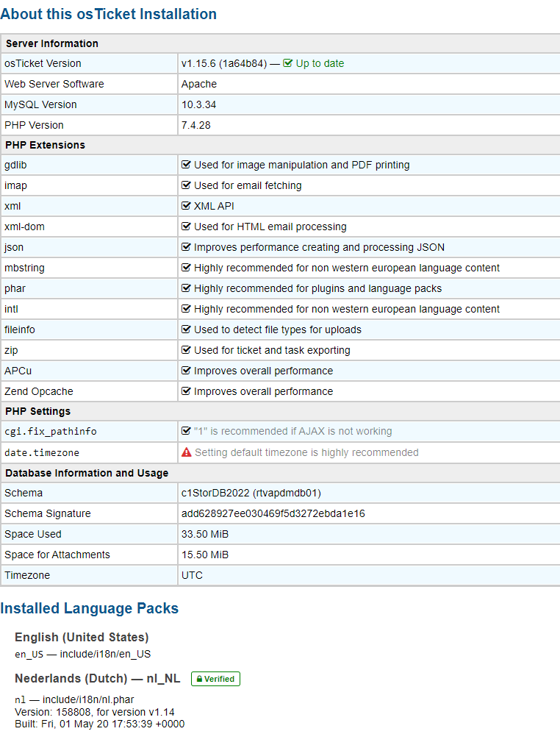Image resolution: width=560 pixels, height=734 pixels.
Task: Click the MySQL value 10.3.34
Action: (x=199, y=104)
